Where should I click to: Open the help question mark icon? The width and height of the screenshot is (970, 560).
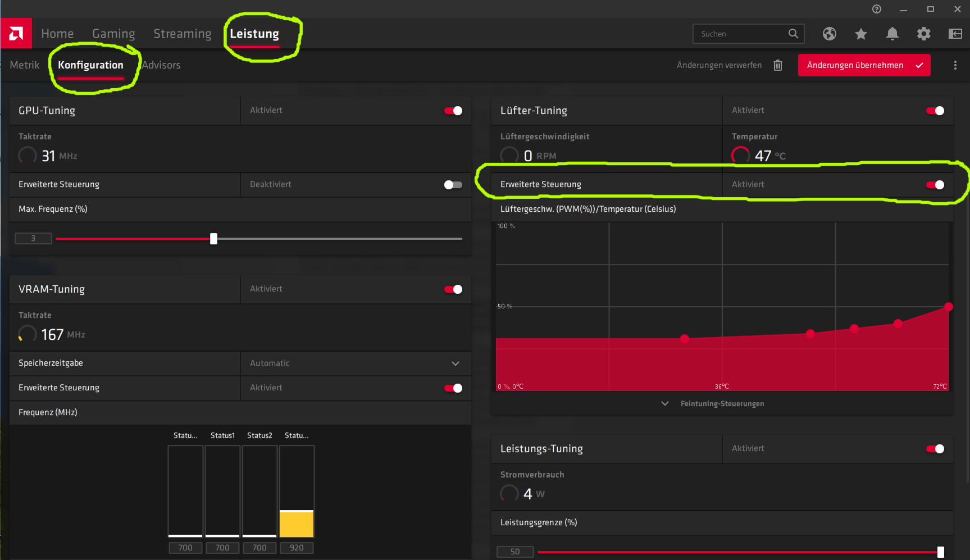pyautogui.click(x=877, y=9)
